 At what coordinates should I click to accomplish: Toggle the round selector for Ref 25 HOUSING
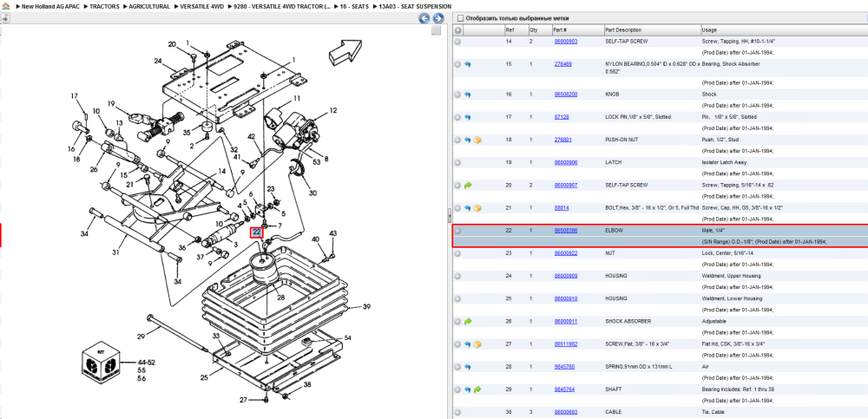[x=457, y=298]
